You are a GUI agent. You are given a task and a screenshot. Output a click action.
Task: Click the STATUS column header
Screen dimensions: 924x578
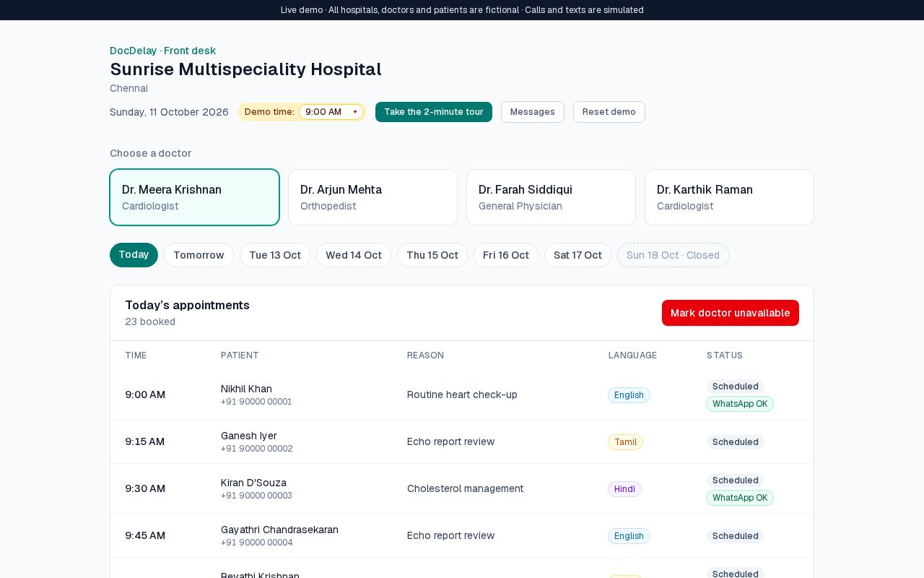[725, 355]
